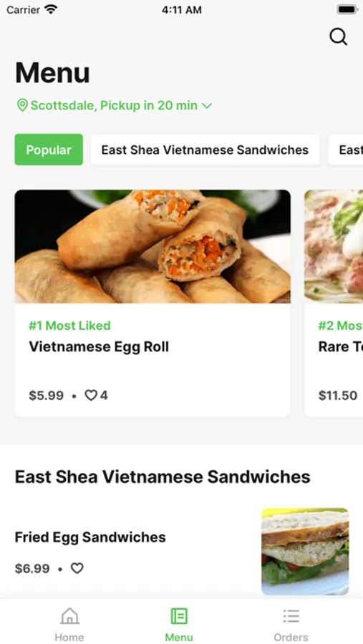The width and height of the screenshot is (363, 644).
Task: Tap the Fried Egg Sandwiches thumbnail image
Action: tap(305, 552)
